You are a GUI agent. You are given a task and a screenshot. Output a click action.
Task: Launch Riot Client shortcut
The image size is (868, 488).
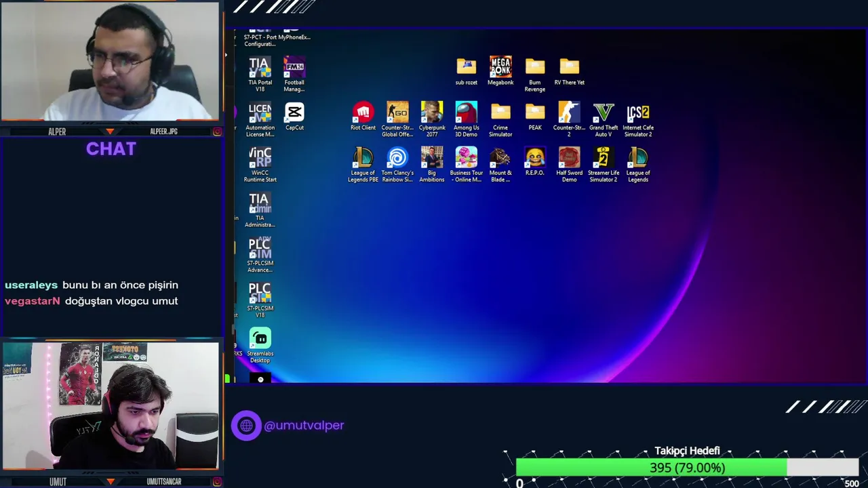(363, 117)
